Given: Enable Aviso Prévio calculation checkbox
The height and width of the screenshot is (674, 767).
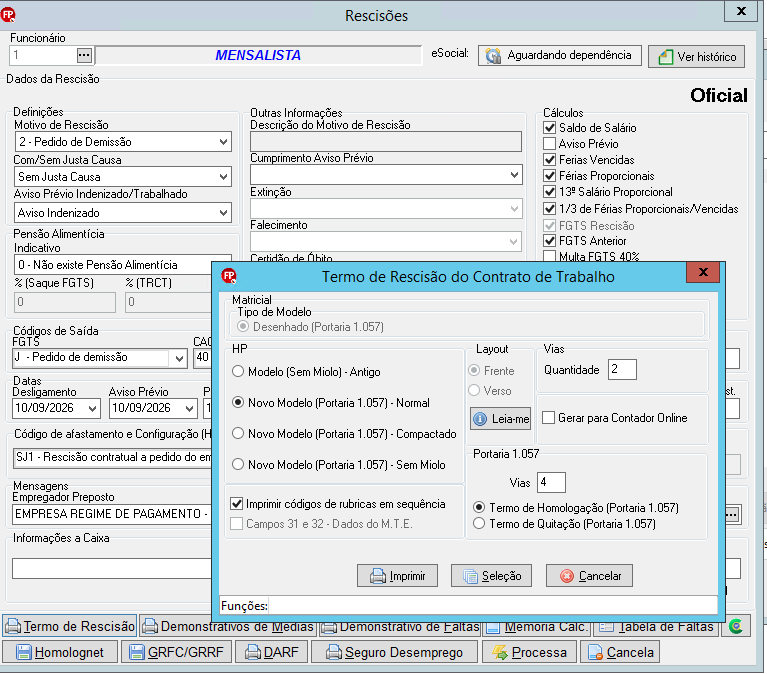Looking at the screenshot, I should (550, 144).
